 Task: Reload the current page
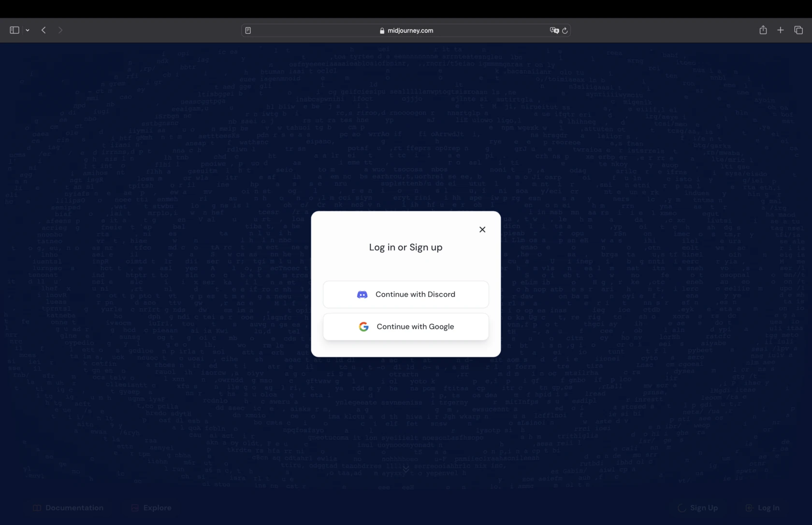pos(565,30)
